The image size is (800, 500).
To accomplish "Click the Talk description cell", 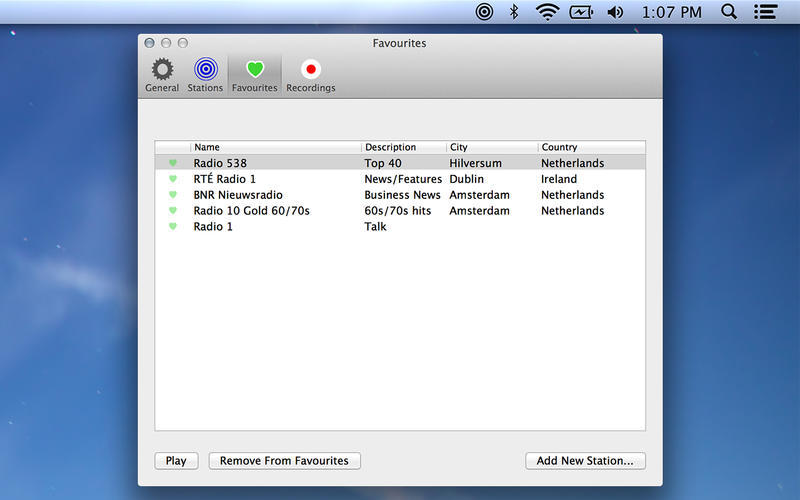I will (375, 226).
